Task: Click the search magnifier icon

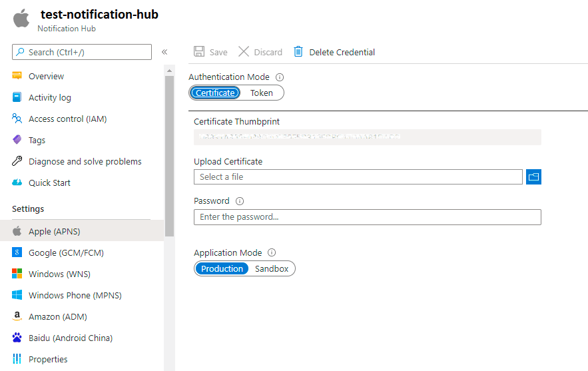Action: pos(20,51)
